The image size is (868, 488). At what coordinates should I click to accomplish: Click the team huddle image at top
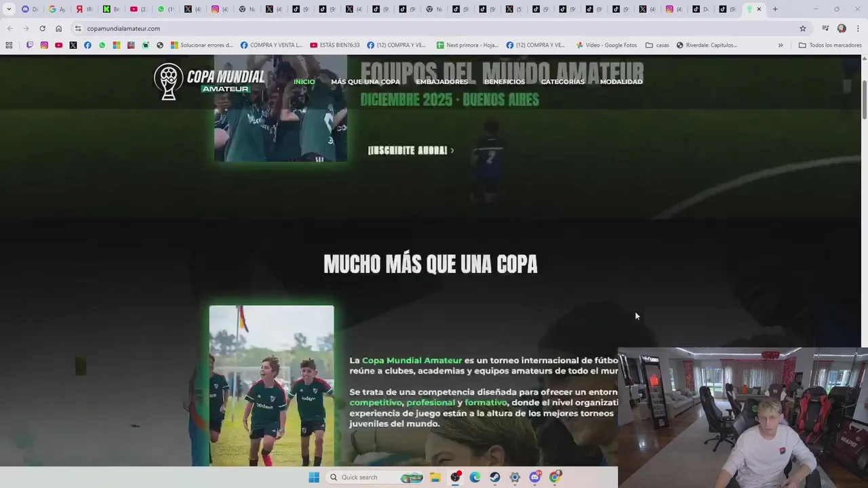coord(281,108)
